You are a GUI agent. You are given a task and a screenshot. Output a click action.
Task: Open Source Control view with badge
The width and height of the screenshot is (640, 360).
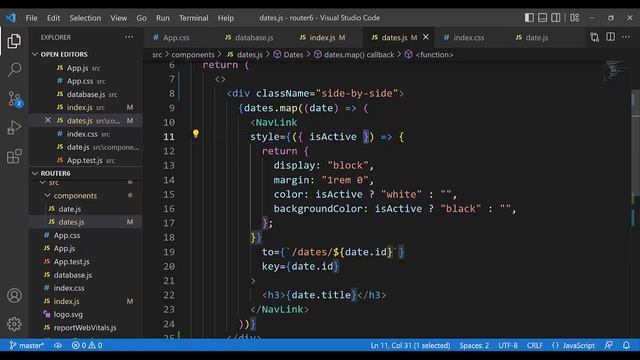pos(15,99)
